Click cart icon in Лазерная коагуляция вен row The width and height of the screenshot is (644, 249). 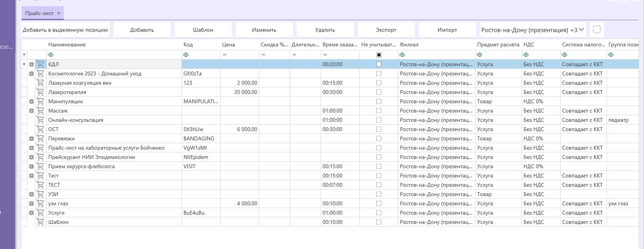pyautogui.click(x=40, y=83)
